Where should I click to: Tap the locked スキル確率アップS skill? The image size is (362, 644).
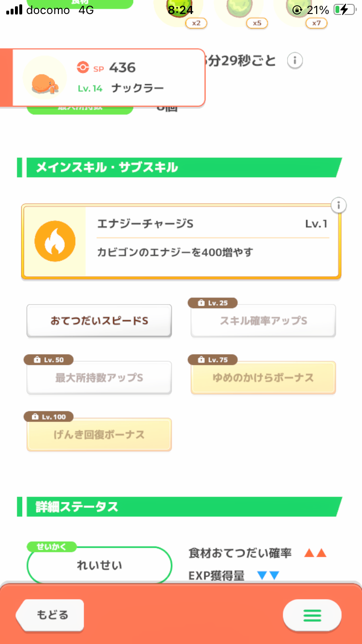263,321
